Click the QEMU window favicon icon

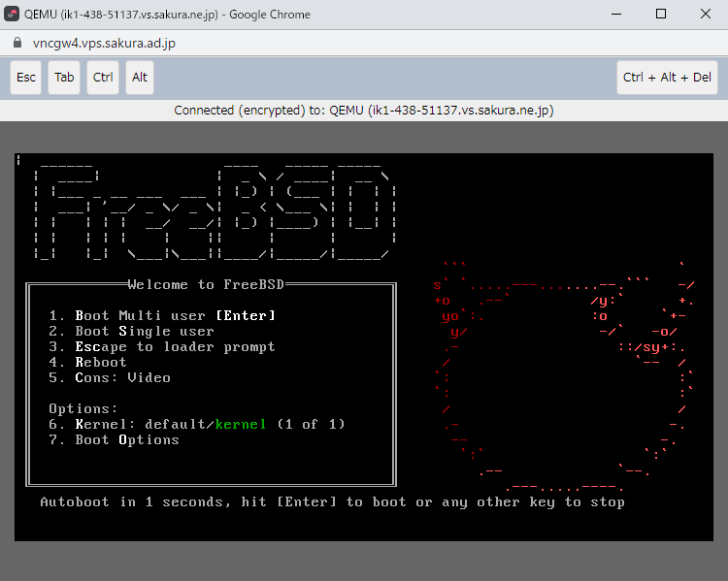click(x=14, y=15)
